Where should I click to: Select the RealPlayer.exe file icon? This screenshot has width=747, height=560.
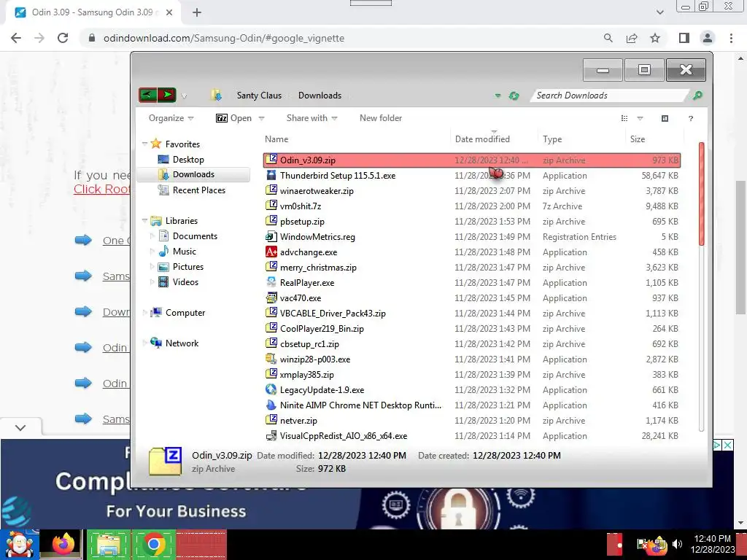271,282
